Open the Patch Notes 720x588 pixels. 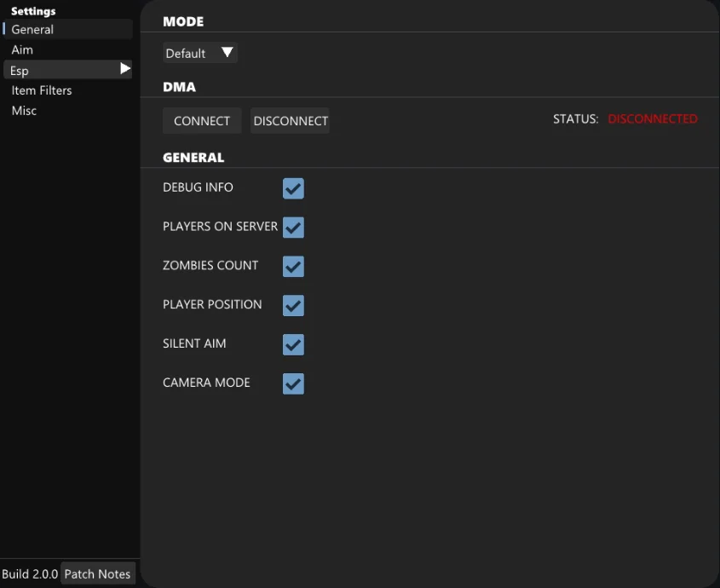pyautogui.click(x=98, y=574)
